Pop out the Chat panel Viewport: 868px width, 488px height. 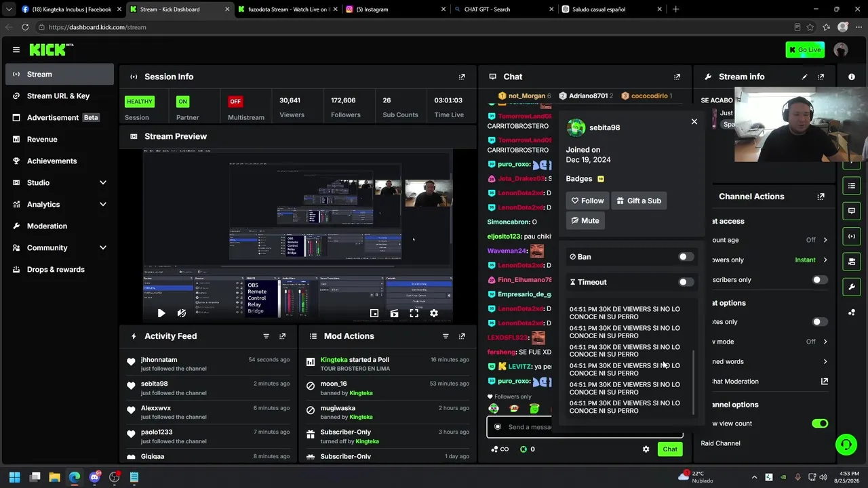point(677,77)
